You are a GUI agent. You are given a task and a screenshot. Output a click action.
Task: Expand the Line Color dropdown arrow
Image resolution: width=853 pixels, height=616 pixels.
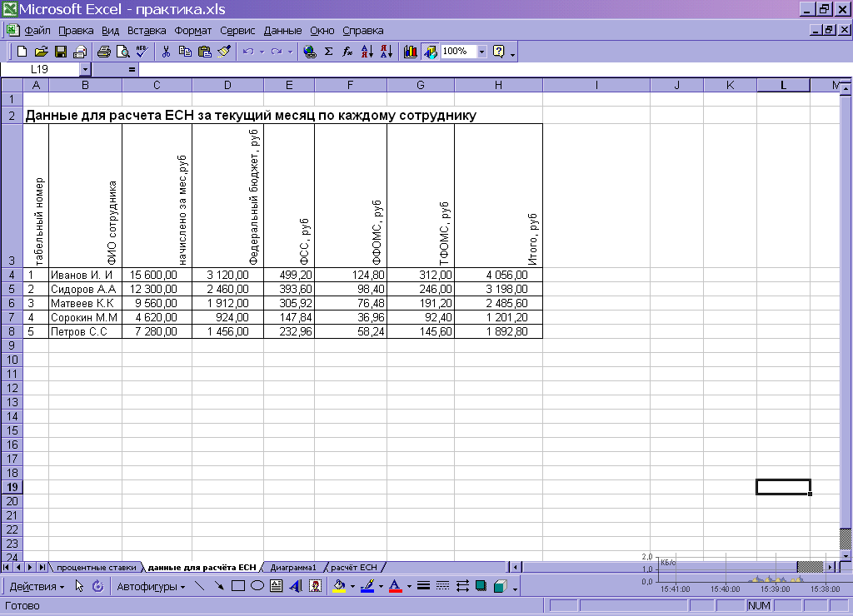(x=381, y=587)
